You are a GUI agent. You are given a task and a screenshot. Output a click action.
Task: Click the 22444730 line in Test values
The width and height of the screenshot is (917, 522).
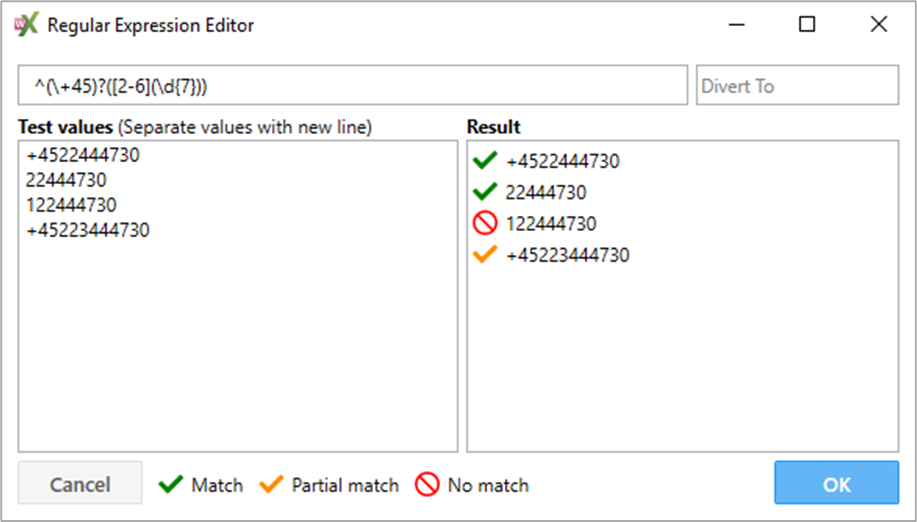(67, 180)
